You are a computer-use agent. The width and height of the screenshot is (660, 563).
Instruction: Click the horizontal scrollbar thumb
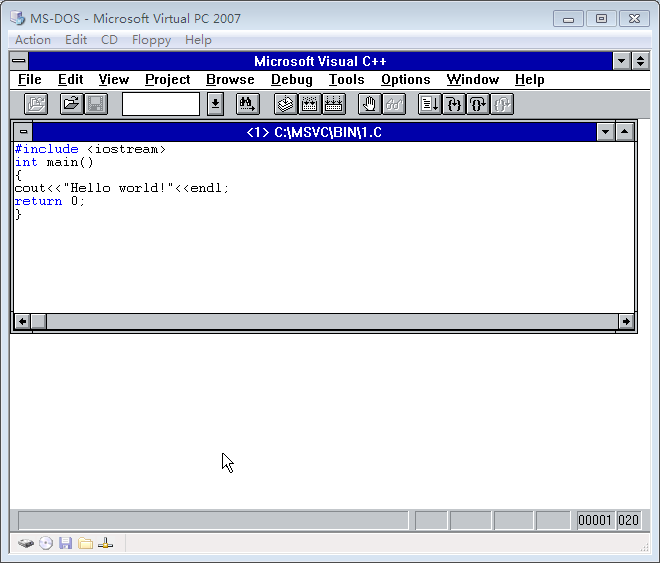(39, 321)
